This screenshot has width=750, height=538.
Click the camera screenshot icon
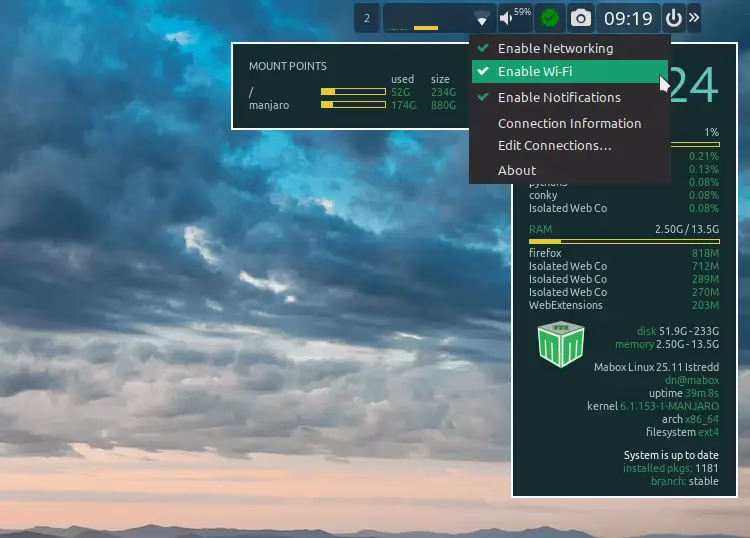[x=580, y=18]
